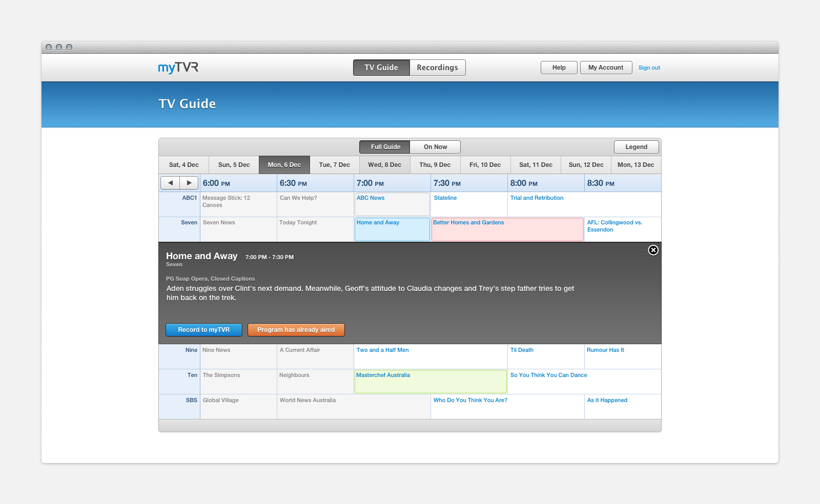This screenshot has width=820, height=504.
Task: Open the Legend
Action: pos(636,146)
